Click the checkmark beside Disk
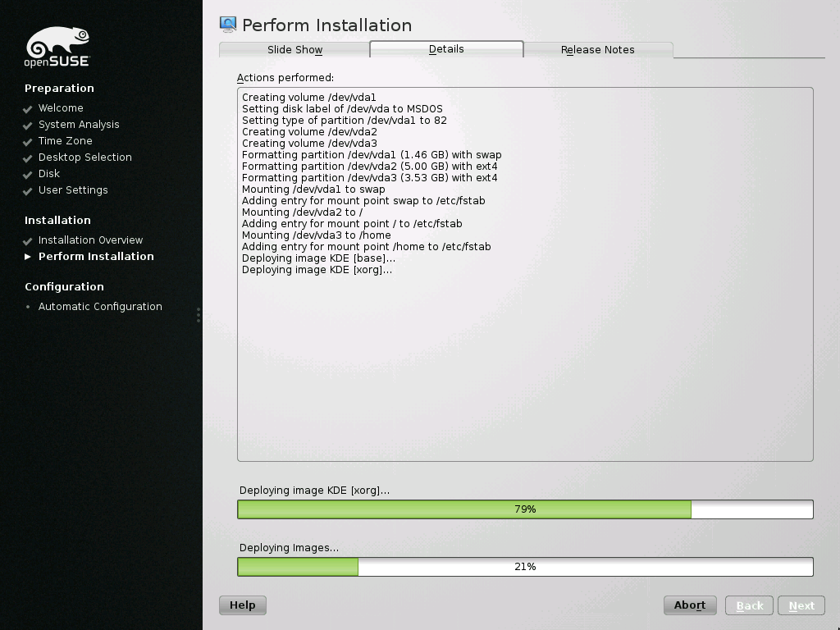 (28, 175)
